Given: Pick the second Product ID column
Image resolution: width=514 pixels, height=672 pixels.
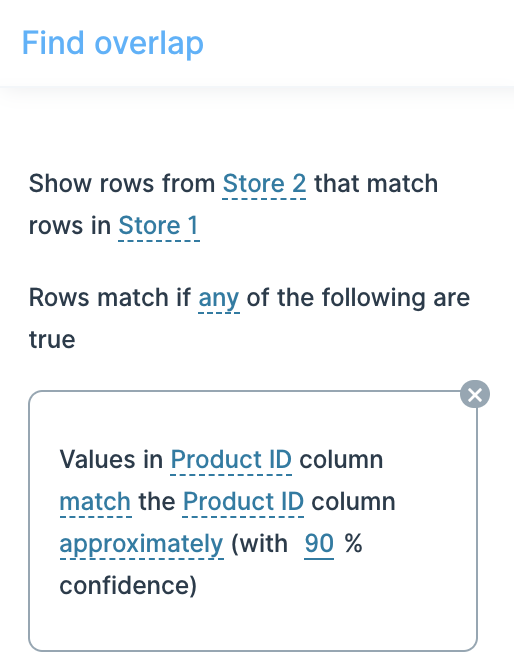Looking at the screenshot, I should [243, 502].
